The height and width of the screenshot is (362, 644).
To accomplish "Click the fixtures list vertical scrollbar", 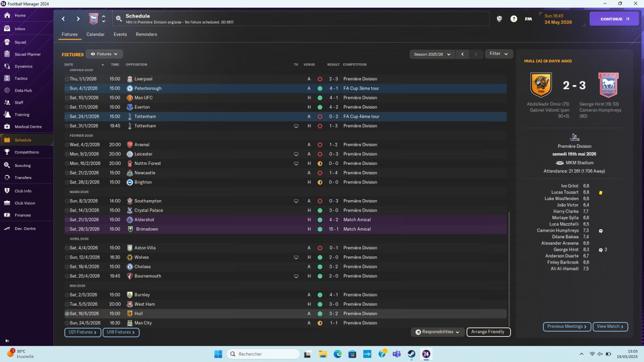I will pos(509,268).
